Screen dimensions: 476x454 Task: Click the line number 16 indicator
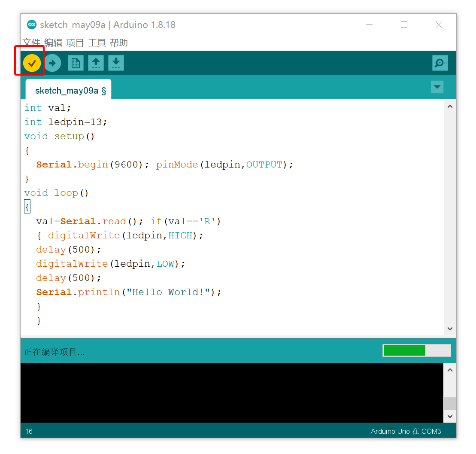click(28, 431)
